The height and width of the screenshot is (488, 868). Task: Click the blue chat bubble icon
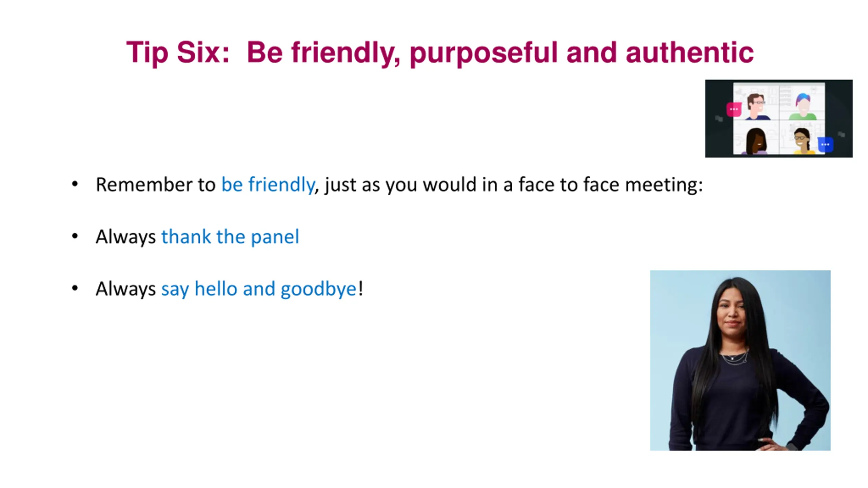825,145
